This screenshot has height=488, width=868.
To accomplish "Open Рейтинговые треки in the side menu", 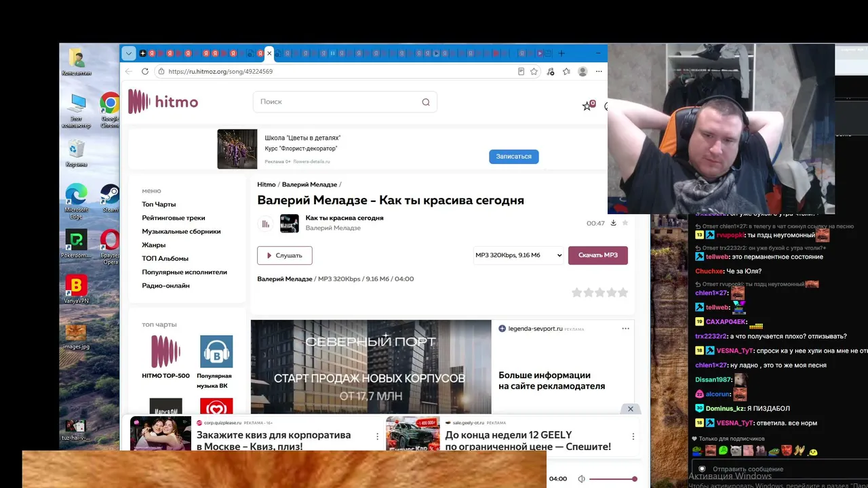I will [x=174, y=218].
